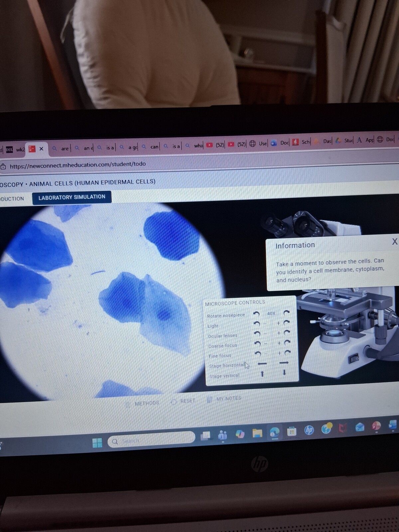Move stage down with vertical arrow

click(284, 373)
